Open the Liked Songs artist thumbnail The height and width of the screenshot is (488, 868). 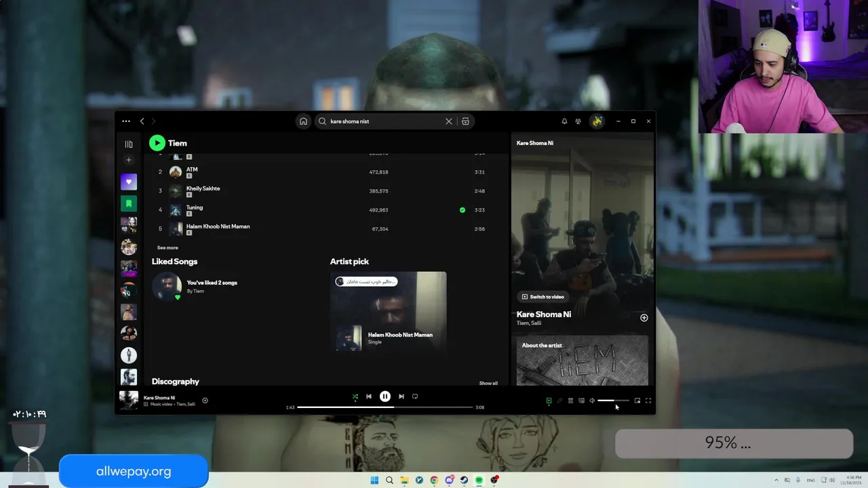point(167,286)
